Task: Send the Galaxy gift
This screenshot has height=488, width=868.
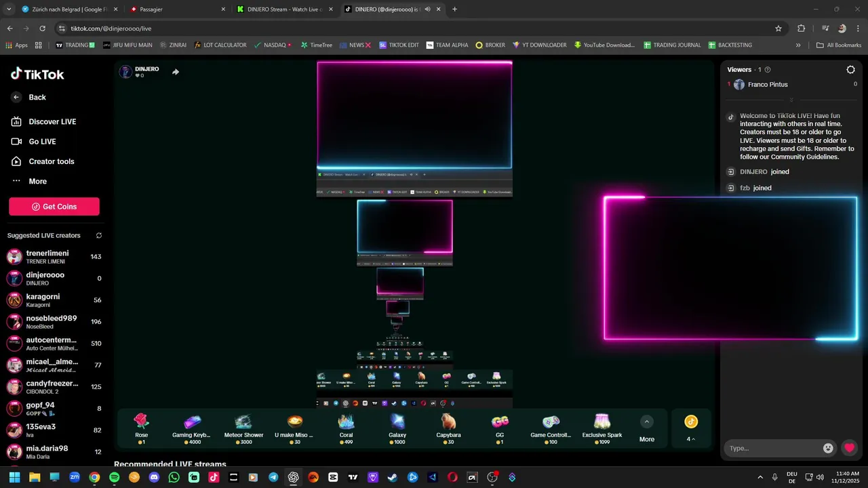Action: coord(397,428)
